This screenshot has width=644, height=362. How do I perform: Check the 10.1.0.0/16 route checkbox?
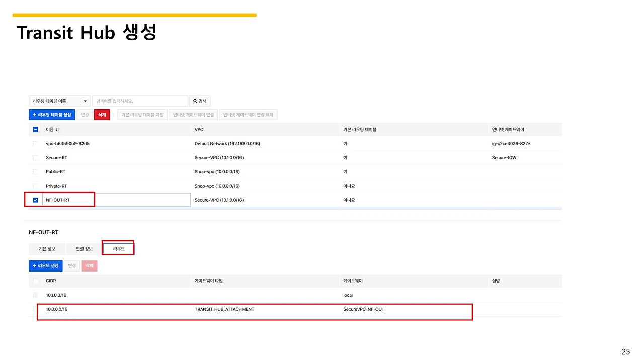[x=35, y=295]
